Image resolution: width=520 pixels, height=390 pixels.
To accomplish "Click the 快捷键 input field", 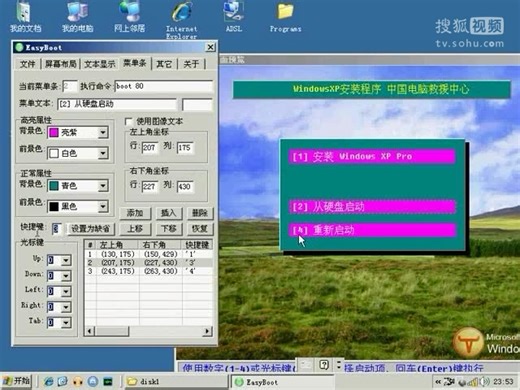I will coord(56,229).
